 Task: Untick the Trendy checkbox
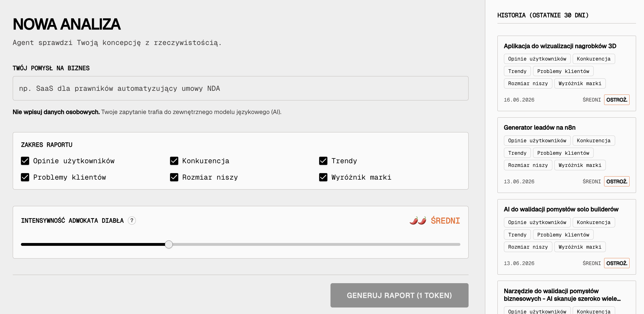(323, 161)
